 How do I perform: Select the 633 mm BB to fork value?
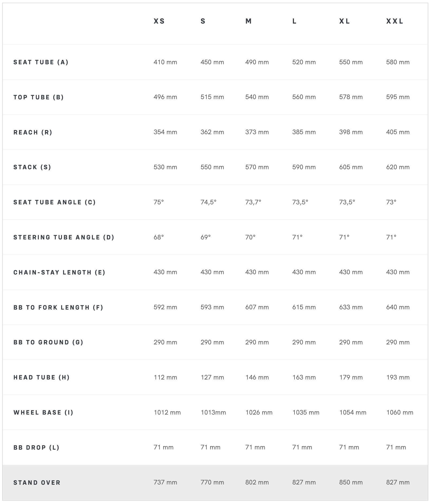point(351,307)
